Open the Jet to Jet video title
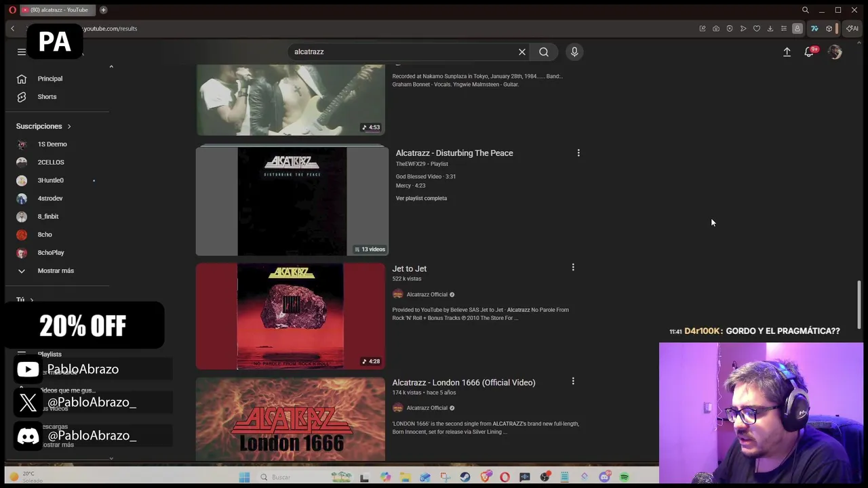This screenshot has width=868, height=488. point(409,269)
